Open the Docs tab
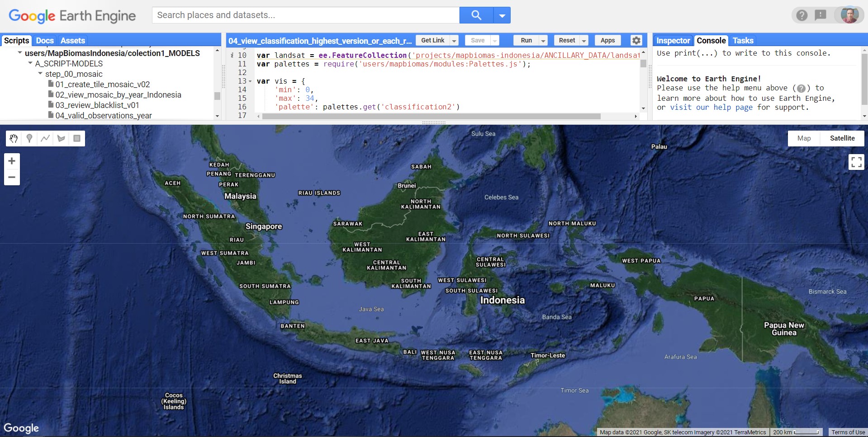Image resolution: width=868 pixels, height=437 pixels. coord(45,41)
